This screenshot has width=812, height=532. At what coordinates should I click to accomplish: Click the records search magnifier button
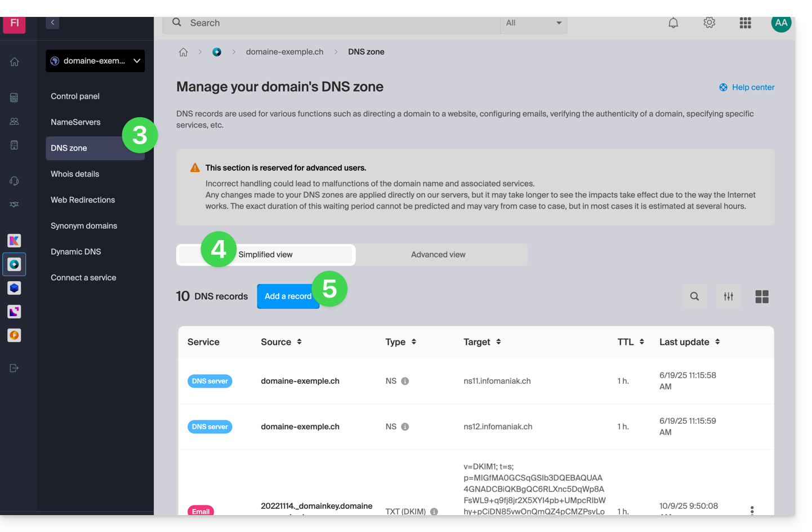pos(694,296)
